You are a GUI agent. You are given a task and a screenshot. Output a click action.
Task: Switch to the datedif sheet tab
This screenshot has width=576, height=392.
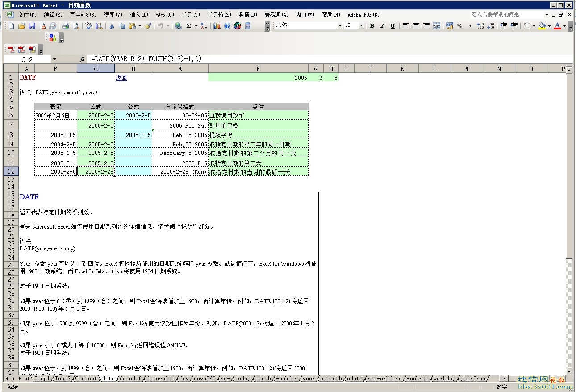pyautogui.click(x=130, y=379)
